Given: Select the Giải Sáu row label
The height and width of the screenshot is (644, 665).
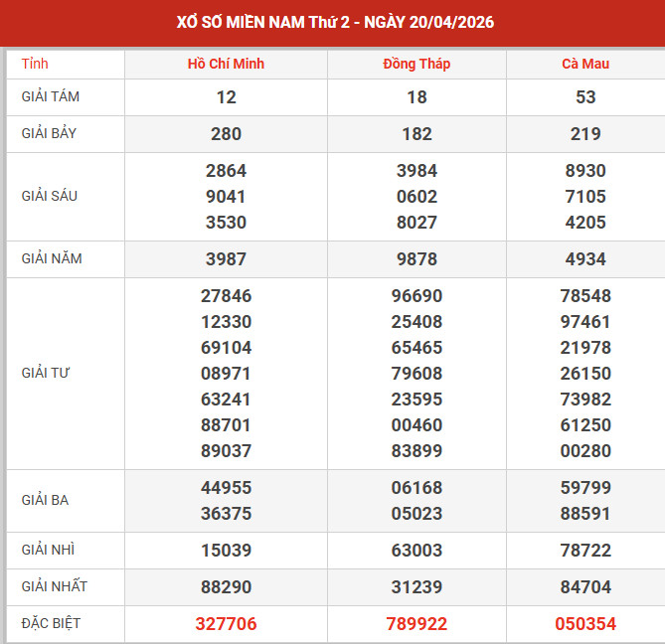Looking at the screenshot, I should point(50,196).
